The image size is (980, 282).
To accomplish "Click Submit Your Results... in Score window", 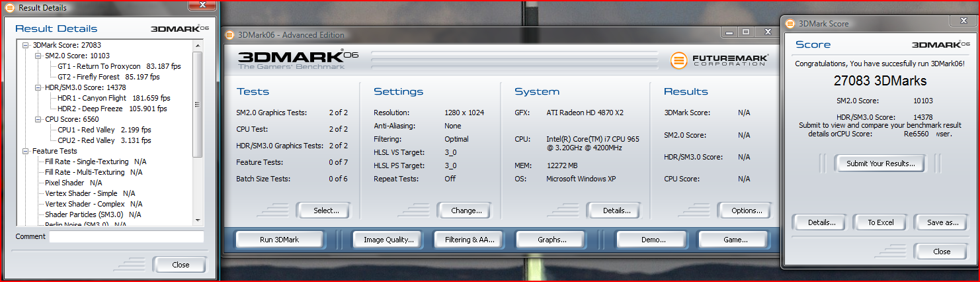I will tap(881, 164).
